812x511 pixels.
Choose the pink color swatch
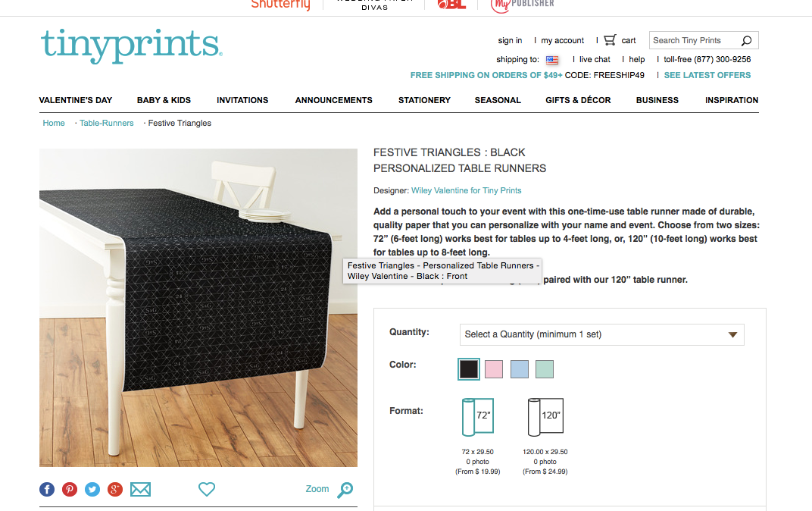point(494,369)
